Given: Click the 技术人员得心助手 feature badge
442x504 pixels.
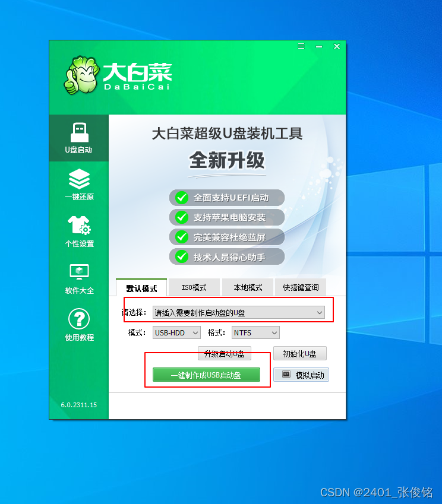Looking at the screenshot, I should coord(227,257).
